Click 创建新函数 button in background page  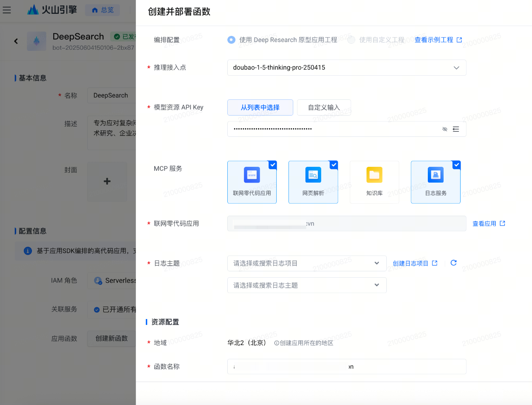(x=112, y=338)
